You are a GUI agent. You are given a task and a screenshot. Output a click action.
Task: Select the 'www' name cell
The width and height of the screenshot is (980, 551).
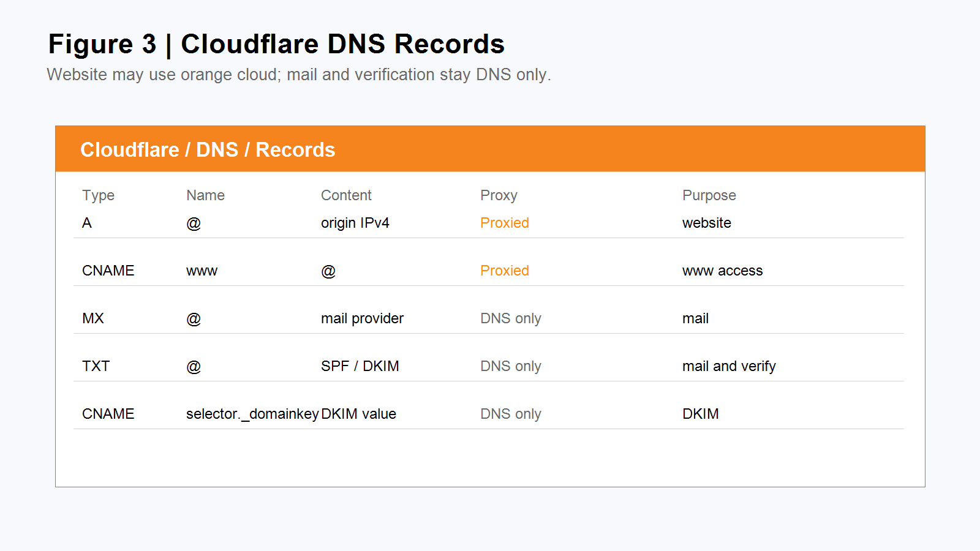coord(202,271)
